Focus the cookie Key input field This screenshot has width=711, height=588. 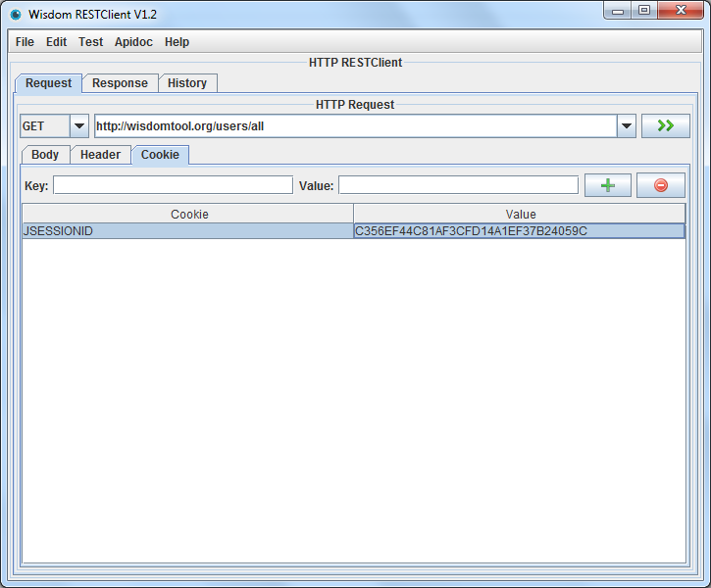pyautogui.click(x=173, y=185)
